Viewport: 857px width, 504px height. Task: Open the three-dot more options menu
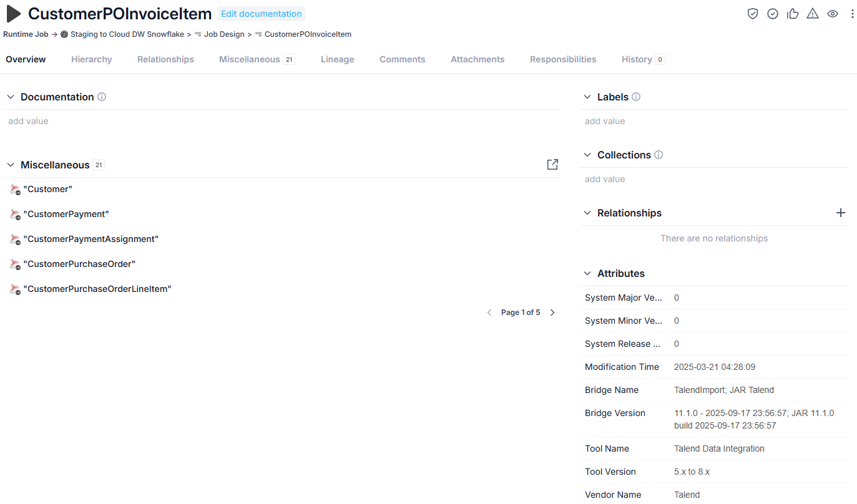tap(853, 14)
